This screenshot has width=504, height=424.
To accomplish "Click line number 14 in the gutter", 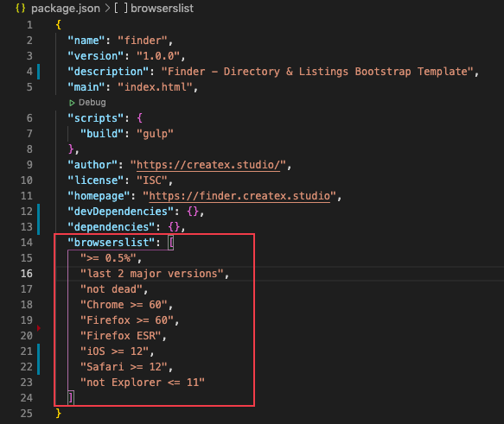I will point(27,243).
